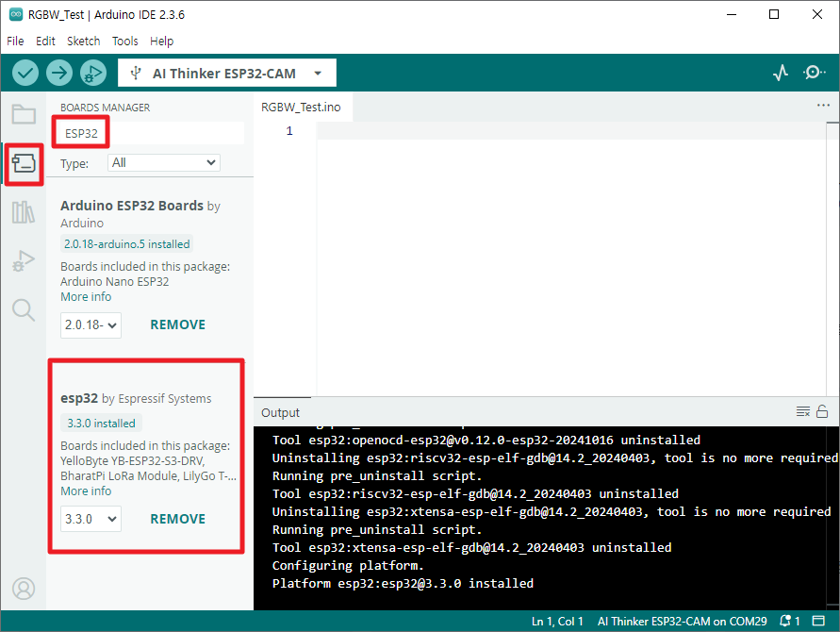840x632 pixels.
Task: Click the 2.0.18-arduino.5 installed badge
Action: pyautogui.click(x=127, y=244)
